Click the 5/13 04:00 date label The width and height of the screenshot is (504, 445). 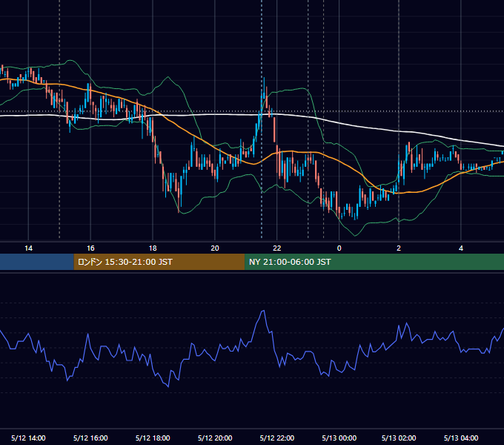pos(461,438)
